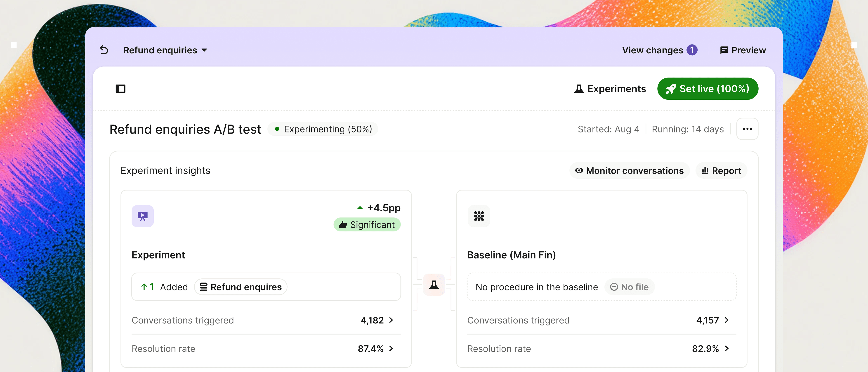Click the Experimenting (50%) status pill

[323, 129]
